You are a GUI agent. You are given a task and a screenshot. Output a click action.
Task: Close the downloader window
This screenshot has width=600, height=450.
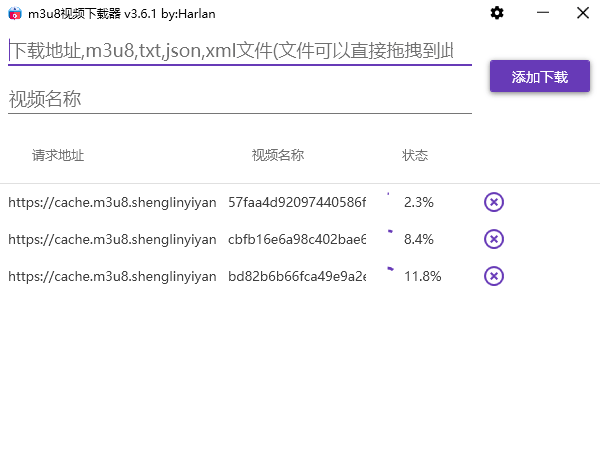coord(583,13)
